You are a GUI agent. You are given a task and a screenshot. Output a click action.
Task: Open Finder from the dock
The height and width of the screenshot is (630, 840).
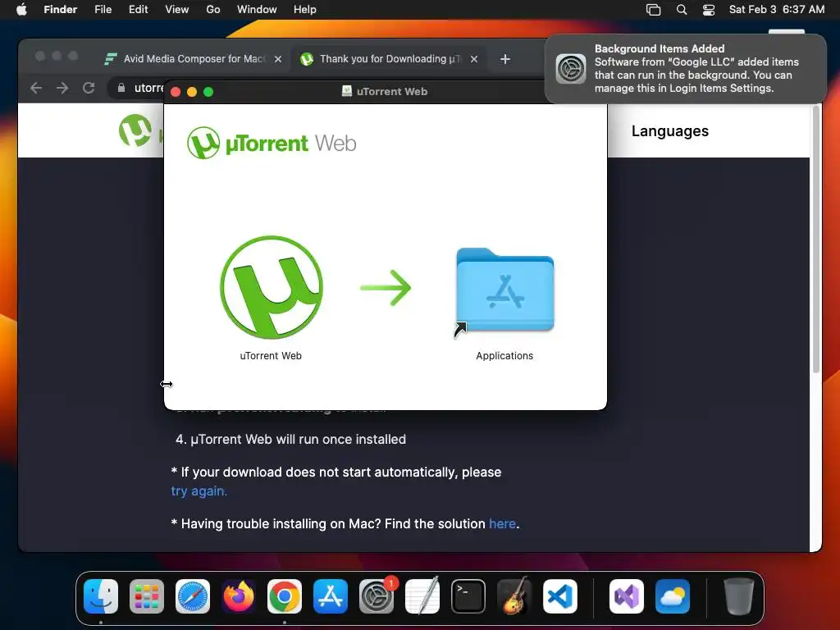point(101,596)
